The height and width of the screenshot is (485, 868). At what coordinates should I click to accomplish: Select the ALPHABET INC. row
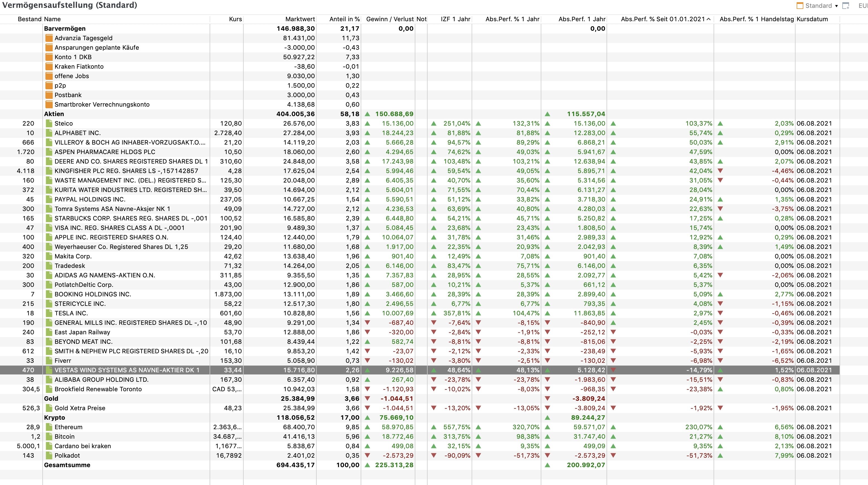pyautogui.click(x=77, y=133)
